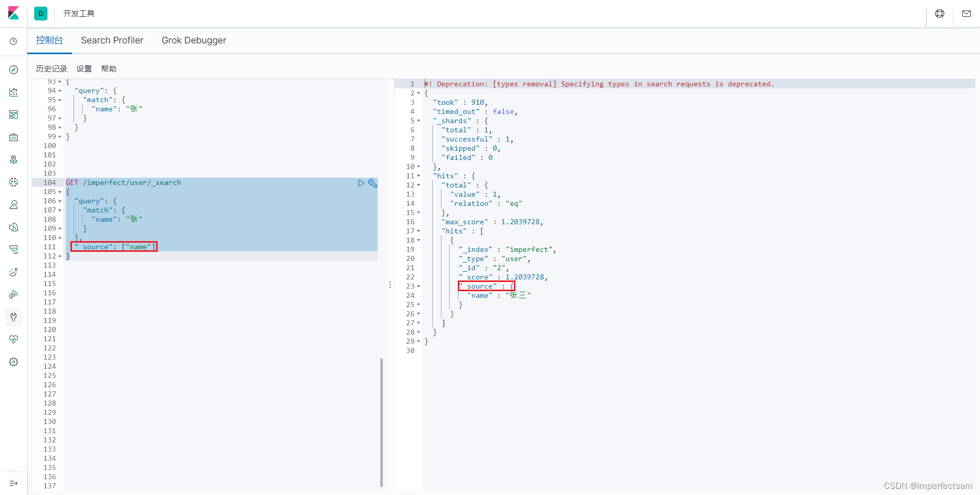Open the newsfeed mail icon
This screenshot has height=495, width=980.
[966, 14]
